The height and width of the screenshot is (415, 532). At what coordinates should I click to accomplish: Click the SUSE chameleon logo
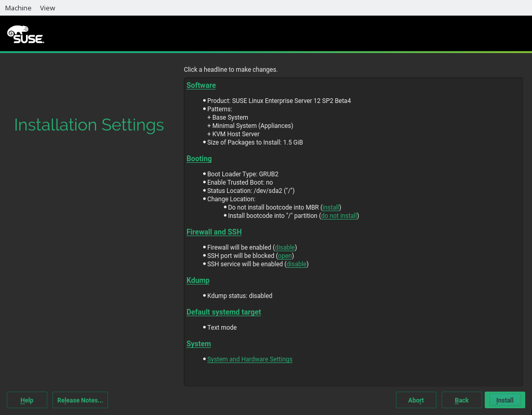pos(25,34)
